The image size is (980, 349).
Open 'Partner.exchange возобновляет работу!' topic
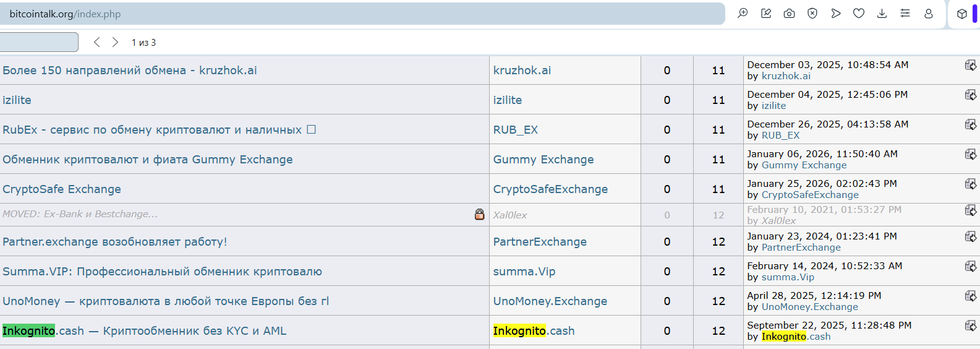coord(115,241)
